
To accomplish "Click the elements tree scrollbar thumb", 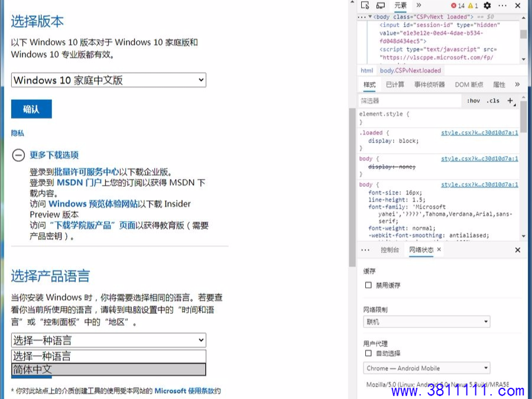I will click(x=523, y=34).
